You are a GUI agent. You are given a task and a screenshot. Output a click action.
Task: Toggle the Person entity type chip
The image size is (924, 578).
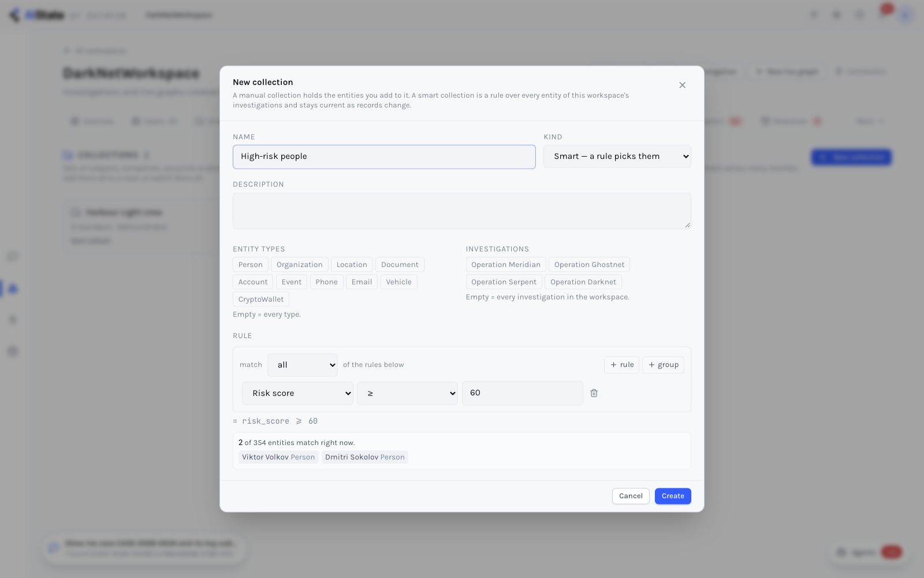click(251, 265)
